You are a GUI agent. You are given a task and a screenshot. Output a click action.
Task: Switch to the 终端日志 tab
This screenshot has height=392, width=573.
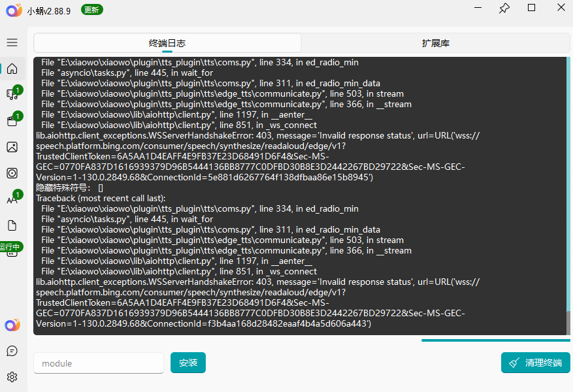167,43
